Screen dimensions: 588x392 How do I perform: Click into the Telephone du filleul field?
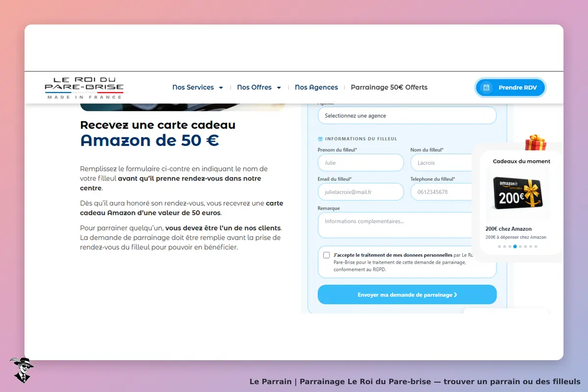click(x=441, y=192)
